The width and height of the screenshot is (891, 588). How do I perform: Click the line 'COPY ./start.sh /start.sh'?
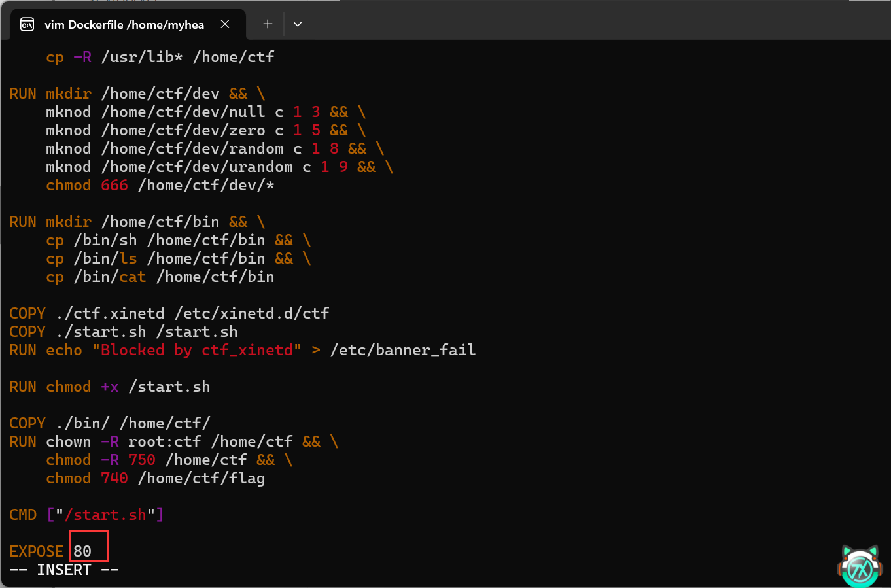pyautogui.click(x=124, y=332)
